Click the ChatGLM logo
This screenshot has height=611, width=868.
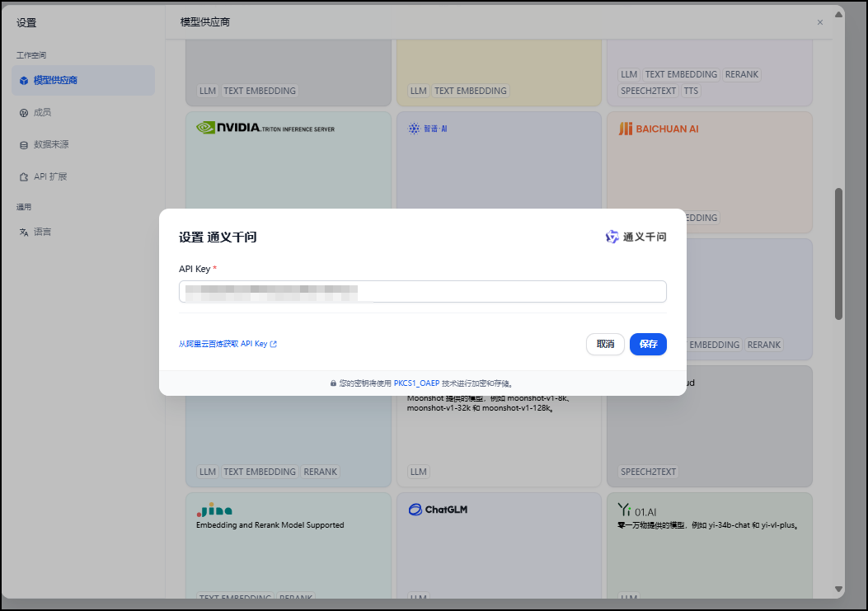pyautogui.click(x=438, y=510)
